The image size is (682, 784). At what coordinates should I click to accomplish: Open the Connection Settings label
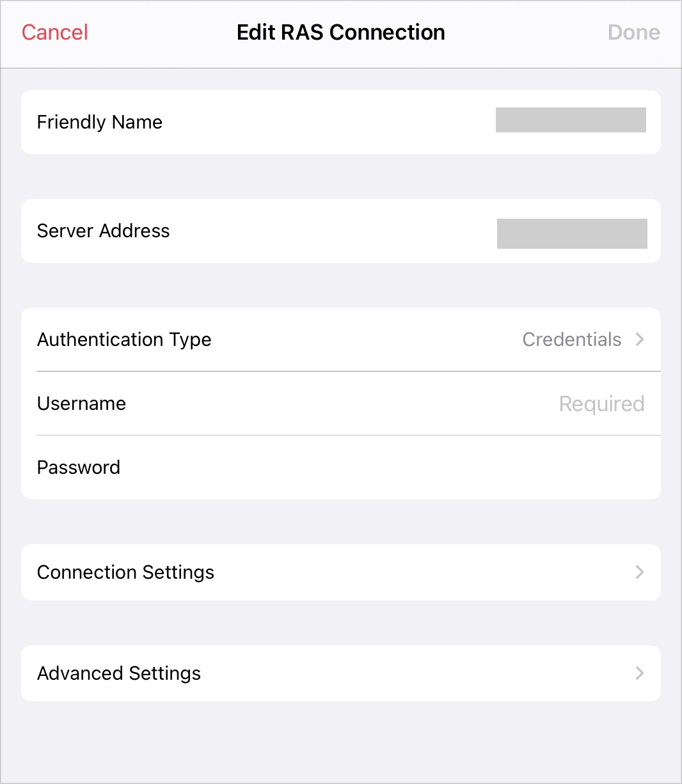[125, 572]
